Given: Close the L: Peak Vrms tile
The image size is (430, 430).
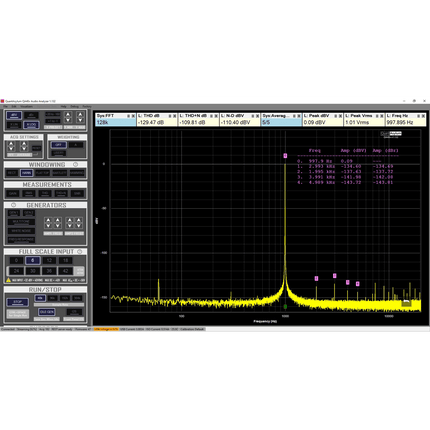Looking at the screenshot, I should coord(382,116).
